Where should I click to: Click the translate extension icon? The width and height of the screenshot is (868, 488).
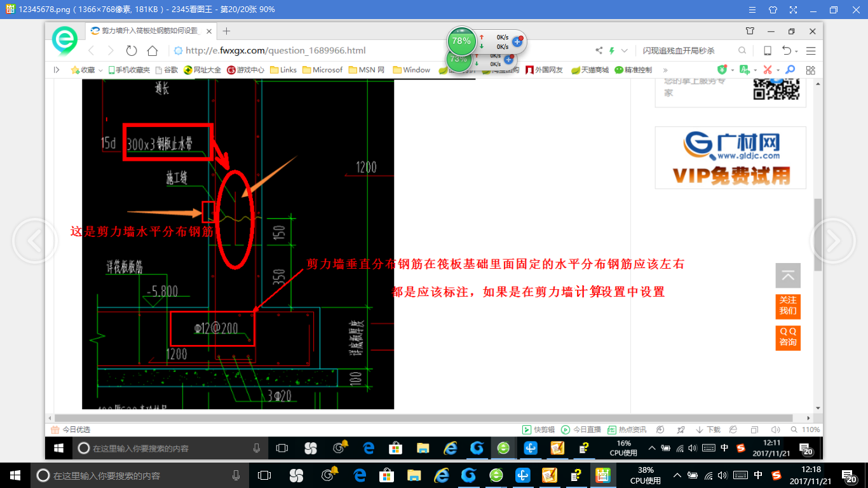coord(744,70)
